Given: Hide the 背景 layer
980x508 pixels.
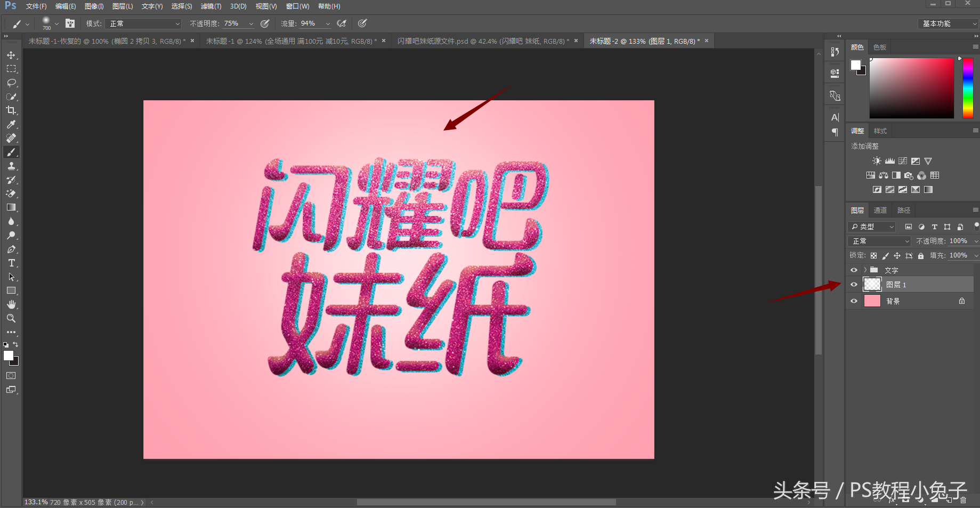Looking at the screenshot, I should point(853,301).
